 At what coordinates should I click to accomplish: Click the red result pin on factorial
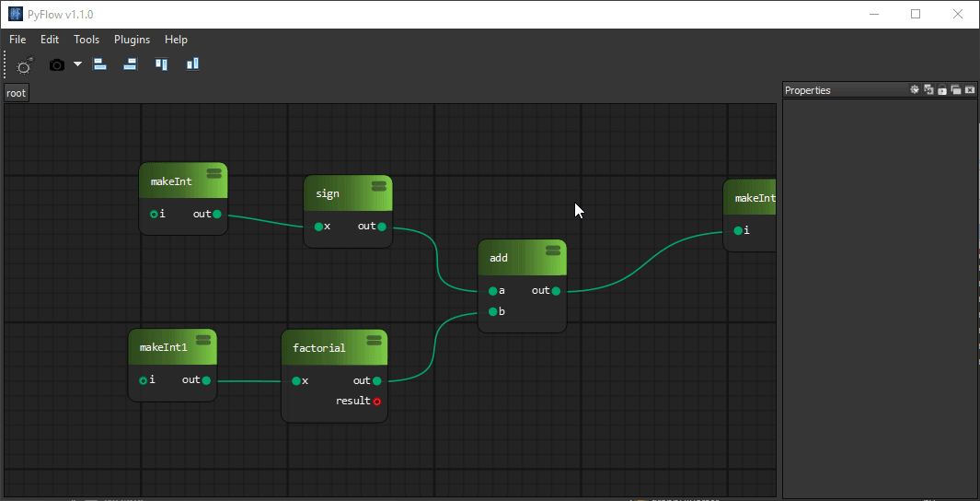click(377, 402)
